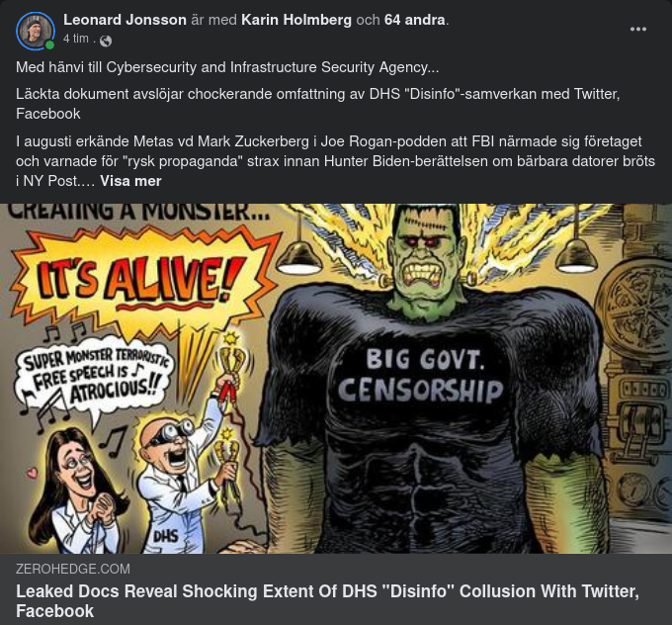The image size is (672, 625).
Task: Open Karin Holmberg's tagged profile
Action: click(296, 20)
